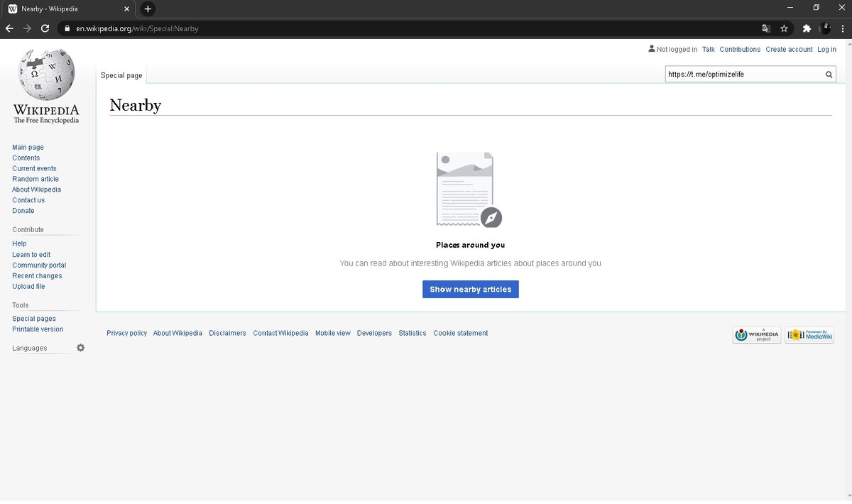Open the Languages settings gear
852x504 pixels.
[x=80, y=348]
